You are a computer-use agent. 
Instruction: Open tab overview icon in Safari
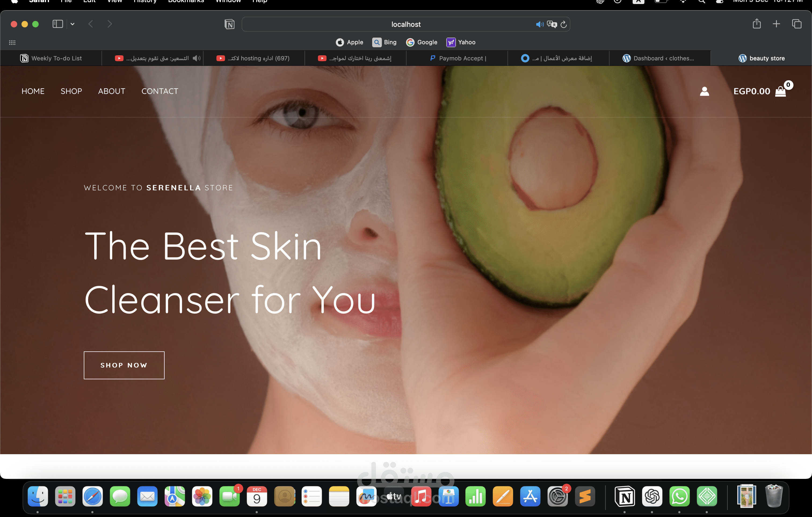pyautogui.click(x=796, y=24)
